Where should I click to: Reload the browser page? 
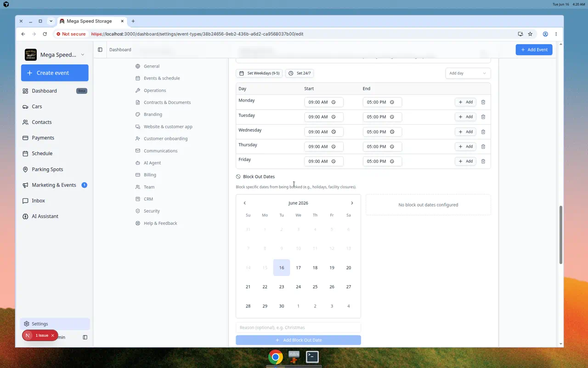point(45,34)
